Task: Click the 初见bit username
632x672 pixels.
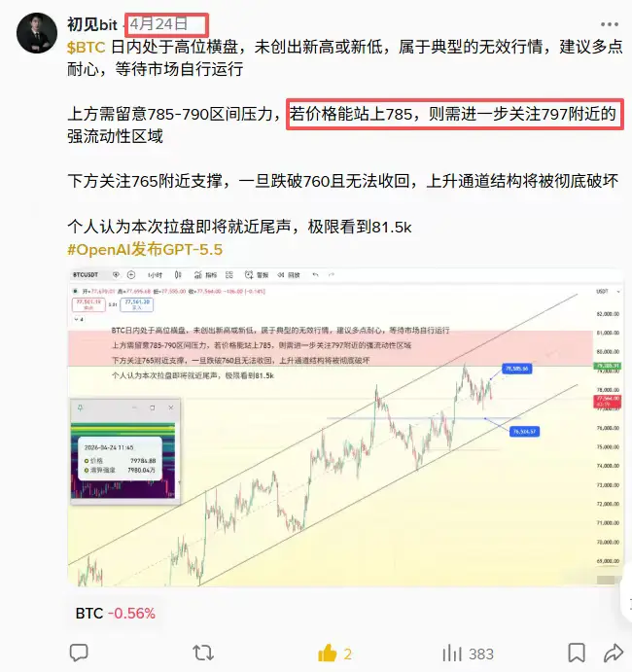Action: point(92,24)
